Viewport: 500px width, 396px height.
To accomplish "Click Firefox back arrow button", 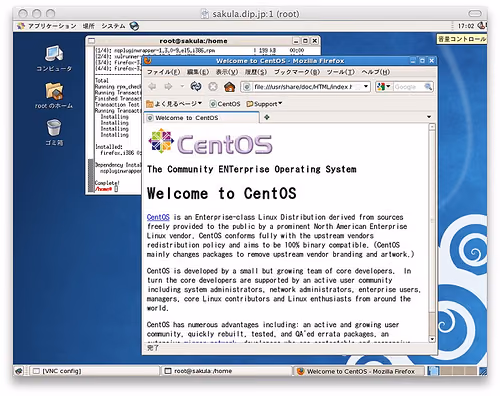I will coord(152,87).
